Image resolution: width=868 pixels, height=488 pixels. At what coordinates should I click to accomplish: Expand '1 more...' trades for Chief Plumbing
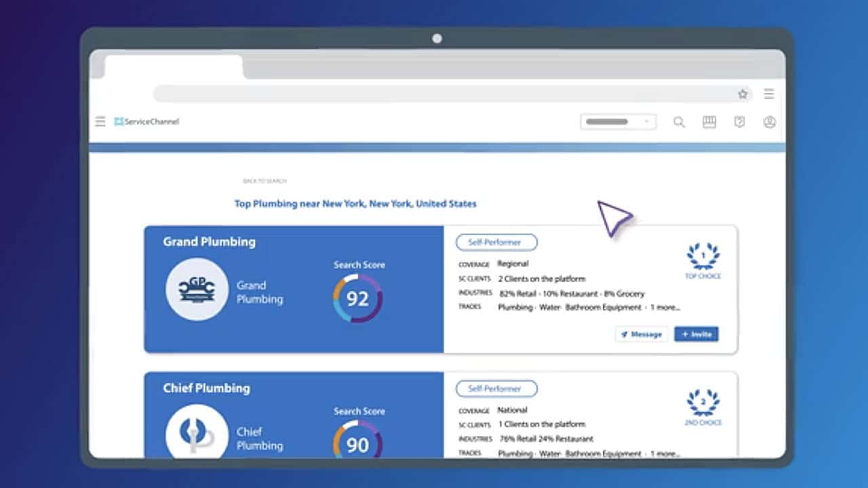(x=665, y=453)
